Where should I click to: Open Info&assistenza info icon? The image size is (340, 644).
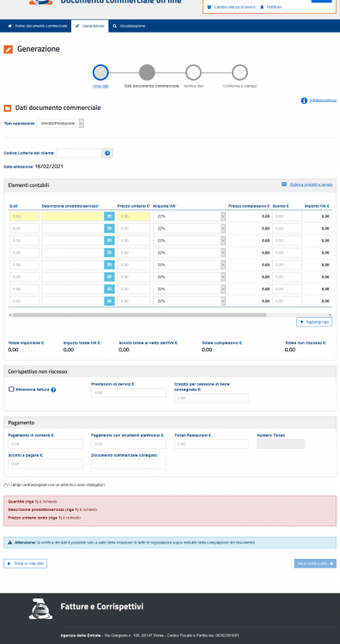point(304,100)
